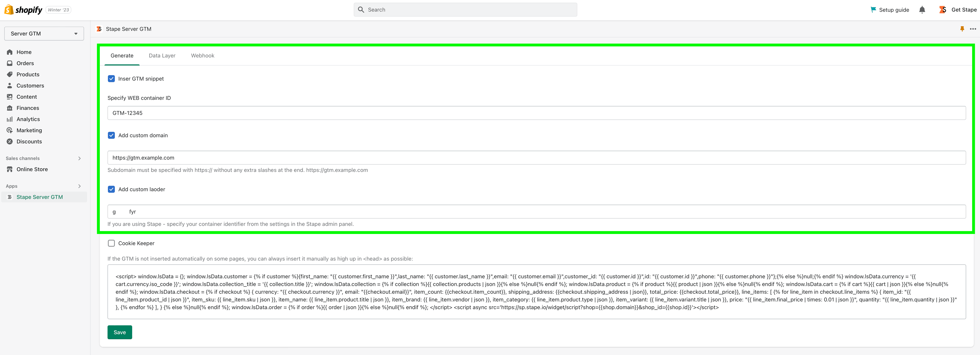Click the Setup guide flag icon
This screenshot has width=980, height=355.
point(873,9)
